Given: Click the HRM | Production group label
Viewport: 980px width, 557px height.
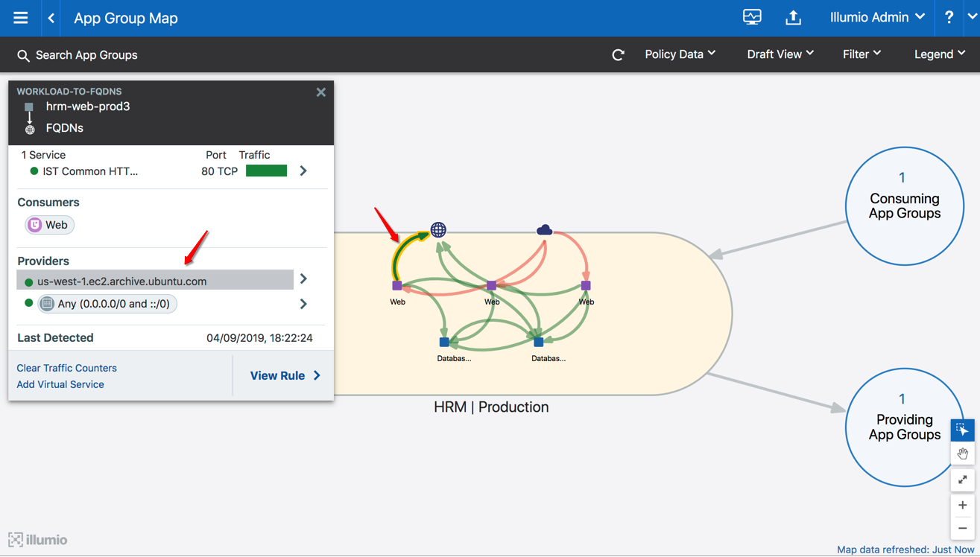Looking at the screenshot, I should coord(491,407).
